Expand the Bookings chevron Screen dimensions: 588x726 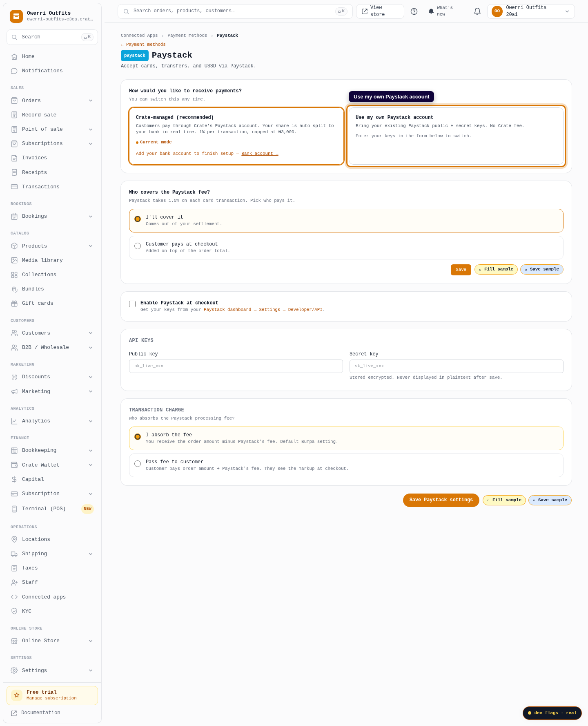pos(91,217)
